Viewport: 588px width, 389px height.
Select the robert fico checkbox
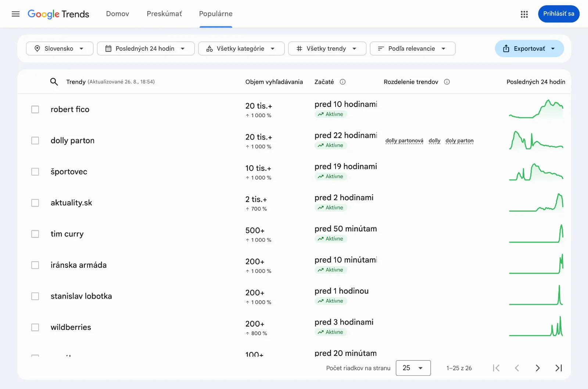[x=35, y=109]
